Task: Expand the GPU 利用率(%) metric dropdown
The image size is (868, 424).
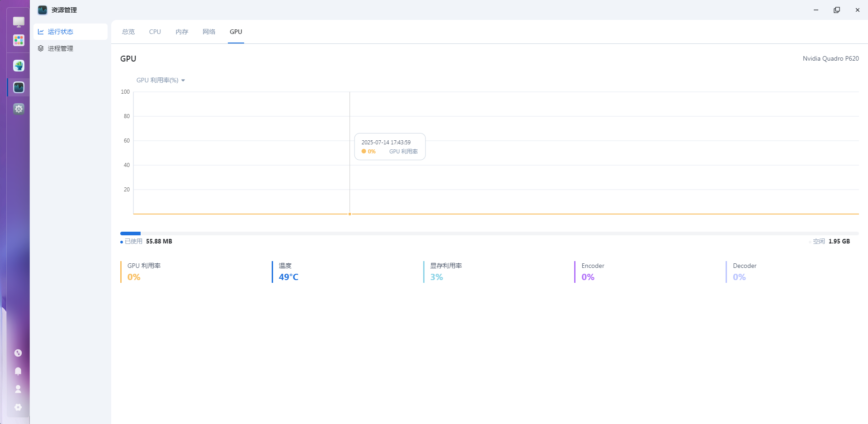Action: [161, 80]
